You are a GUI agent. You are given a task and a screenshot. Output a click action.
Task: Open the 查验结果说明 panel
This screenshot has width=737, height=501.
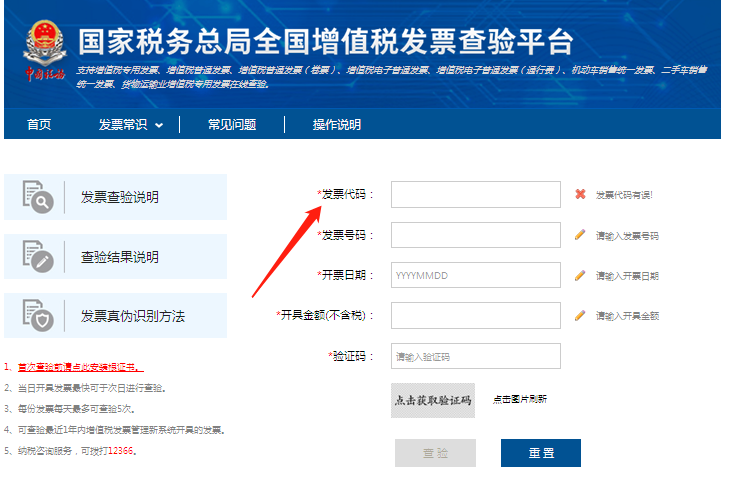coord(115,257)
